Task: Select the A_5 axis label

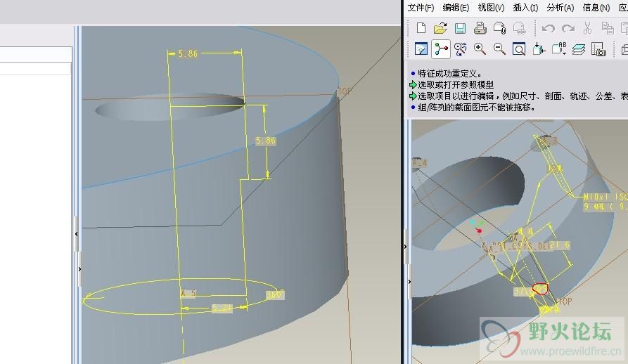Action: 188,293
